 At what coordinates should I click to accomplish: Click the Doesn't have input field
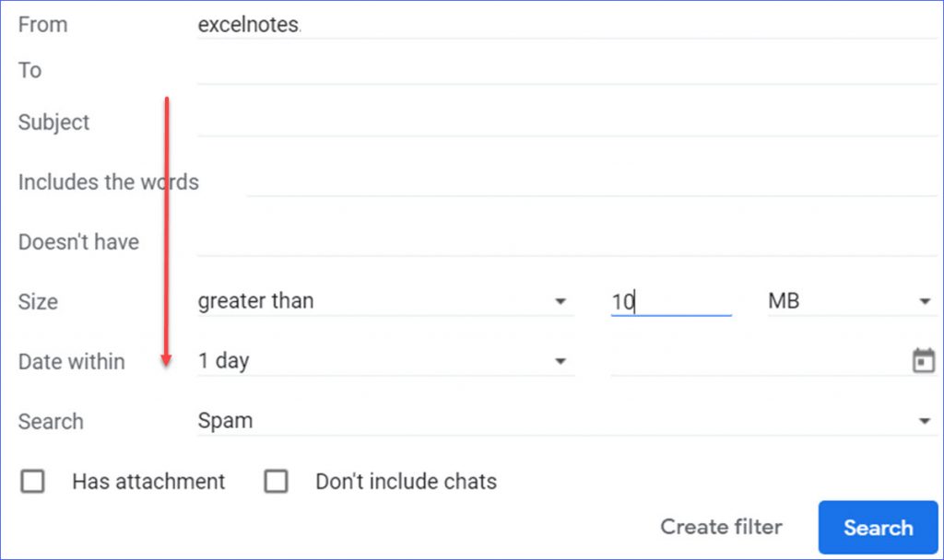[565, 242]
